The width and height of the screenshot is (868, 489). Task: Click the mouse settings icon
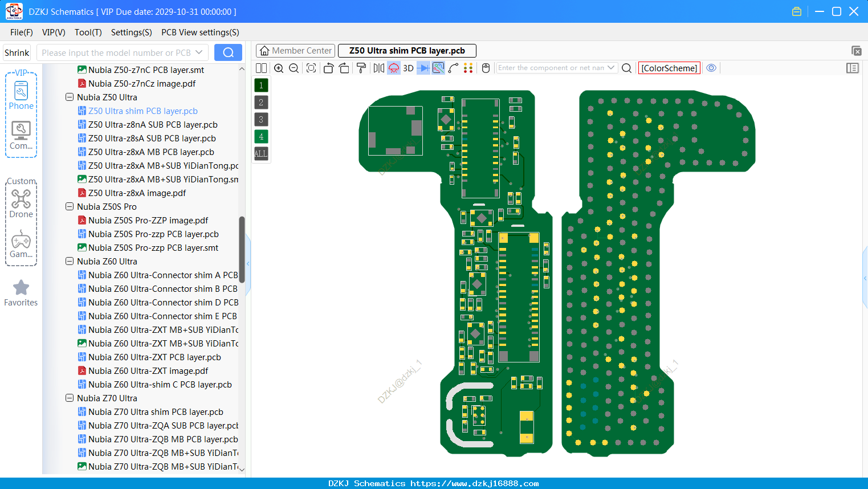click(486, 68)
